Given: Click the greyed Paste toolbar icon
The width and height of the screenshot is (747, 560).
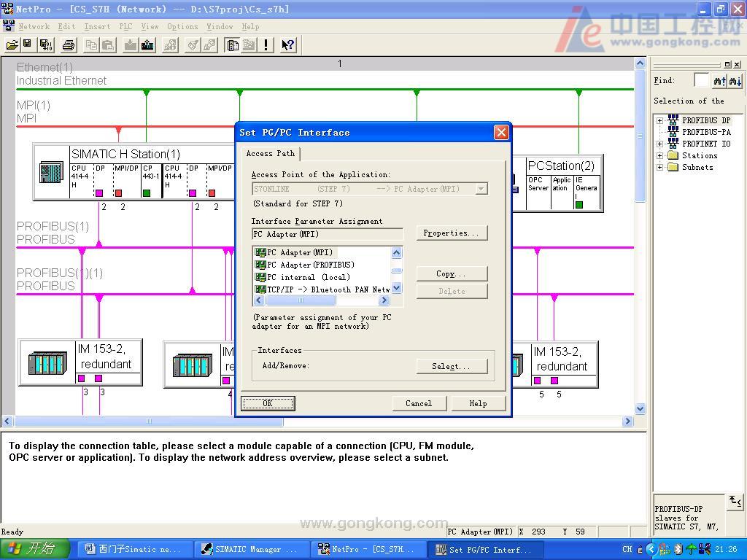Looking at the screenshot, I should point(108,44).
